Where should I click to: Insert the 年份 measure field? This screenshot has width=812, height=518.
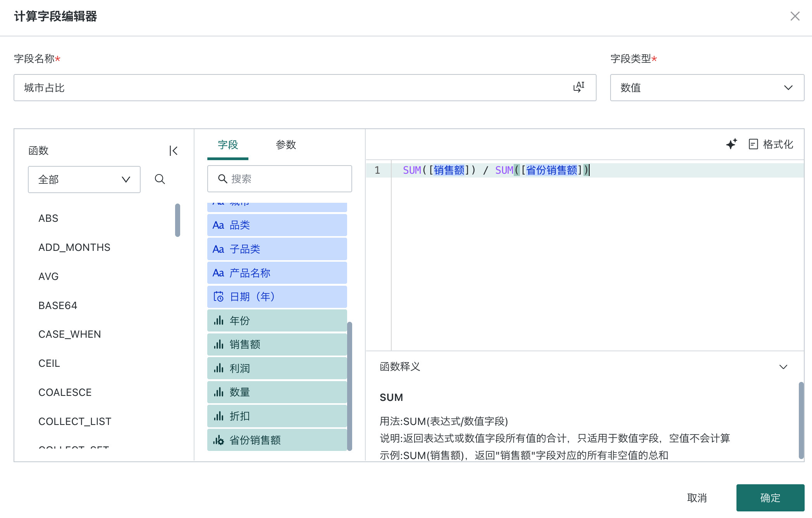pyautogui.click(x=277, y=321)
